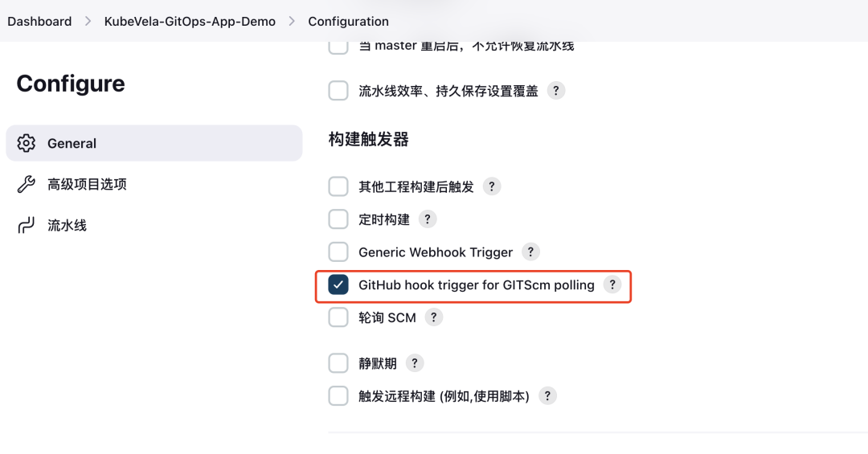Click the wrench icon for 高级项目选项
Viewport: 868px width, 454px height.
pos(26,184)
